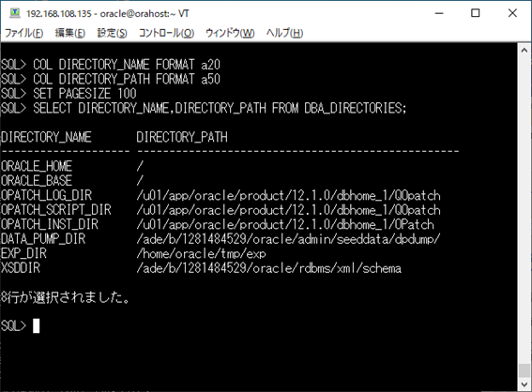Click the terminal cursor at the SQL prompt
This screenshot has height=392, width=532.
click(37, 325)
